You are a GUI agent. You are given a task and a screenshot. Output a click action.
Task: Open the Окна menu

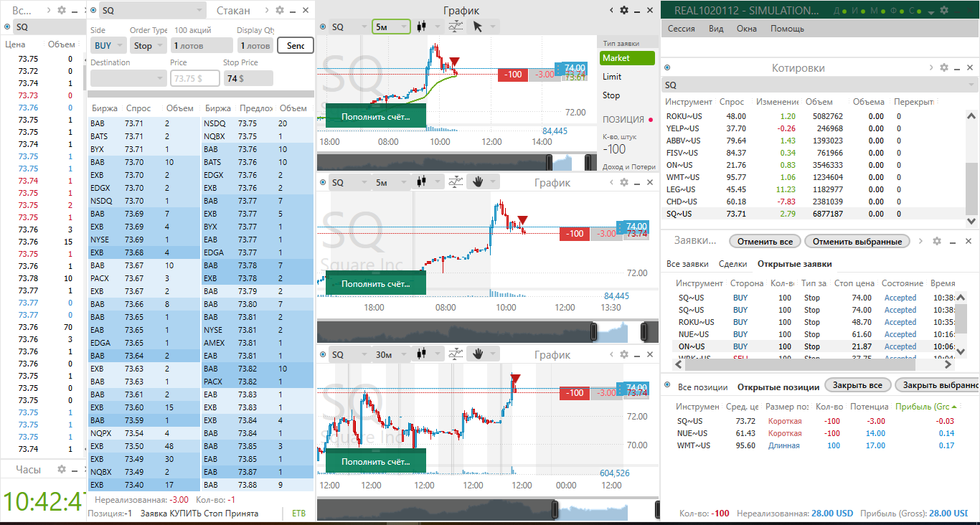(x=747, y=29)
